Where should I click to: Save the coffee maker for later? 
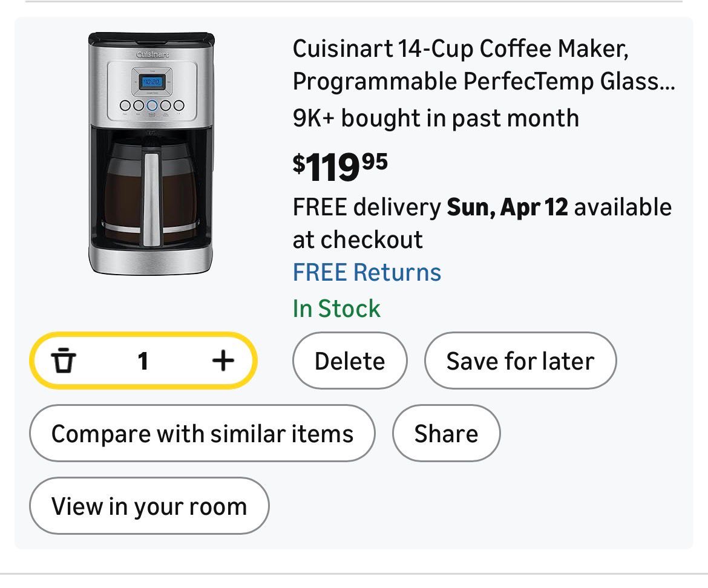pos(520,361)
